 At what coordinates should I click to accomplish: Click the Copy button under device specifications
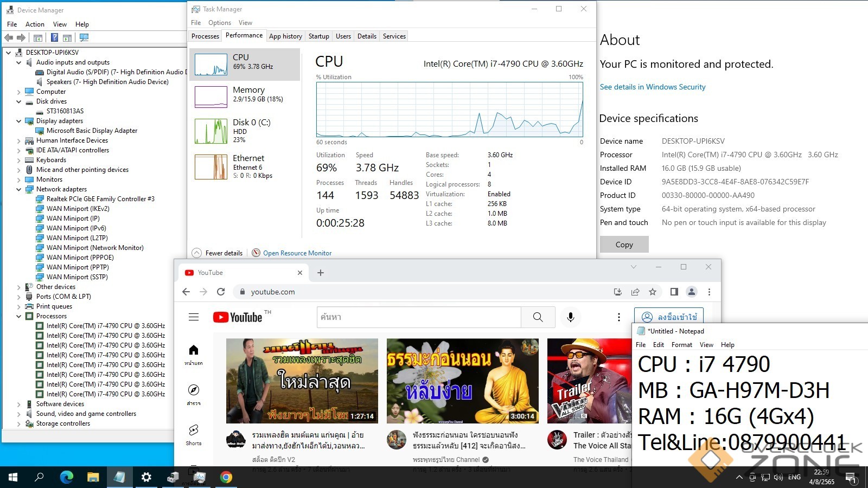point(624,245)
